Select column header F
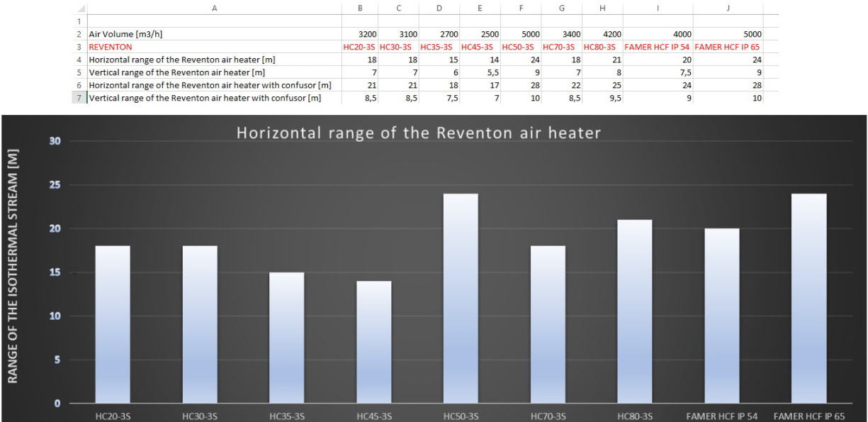The image size is (868, 422). click(520, 8)
